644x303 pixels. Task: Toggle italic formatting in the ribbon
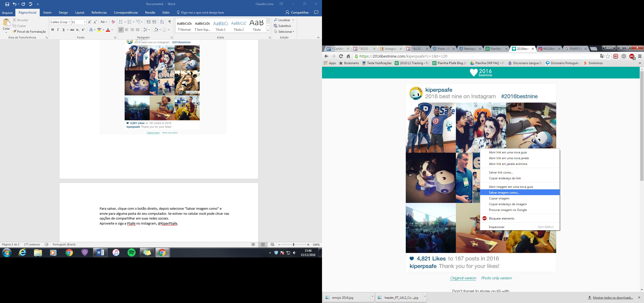58,30
